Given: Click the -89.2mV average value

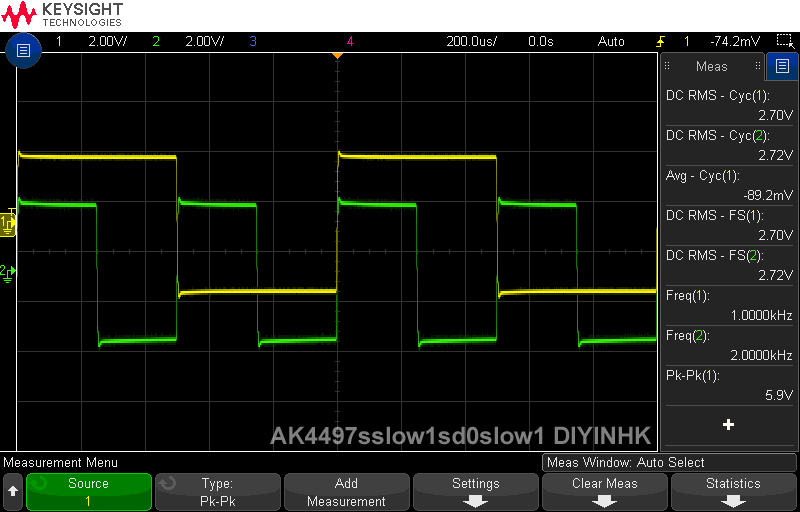Looking at the screenshot, I should click(768, 195).
